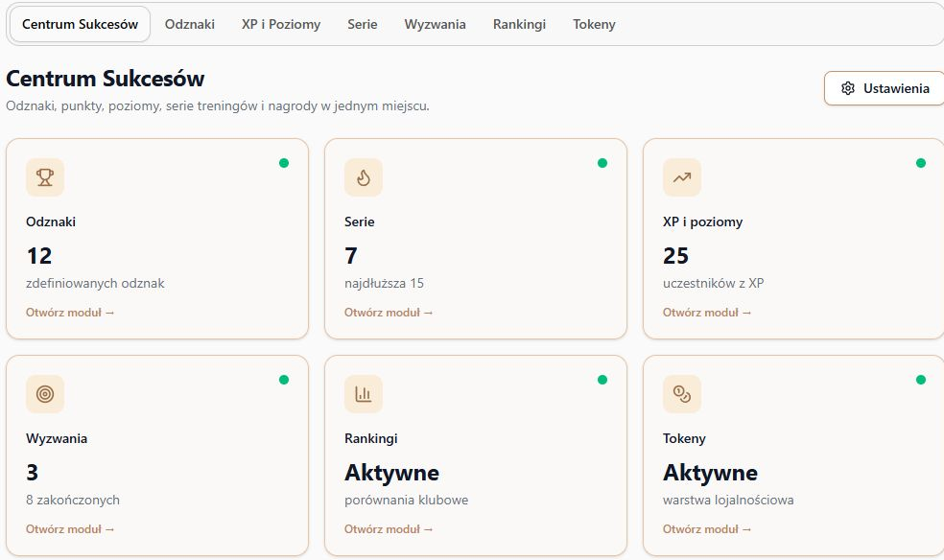The width and height of the screenshot is (944, 560).
Task: Select the Tokeny tab
Action: 594,24
